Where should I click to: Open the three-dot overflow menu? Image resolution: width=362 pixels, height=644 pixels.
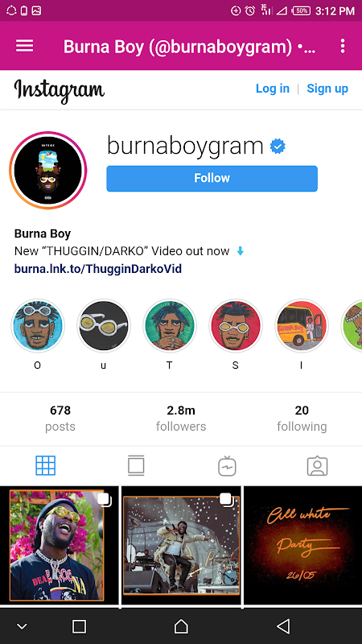click(343, 47)
